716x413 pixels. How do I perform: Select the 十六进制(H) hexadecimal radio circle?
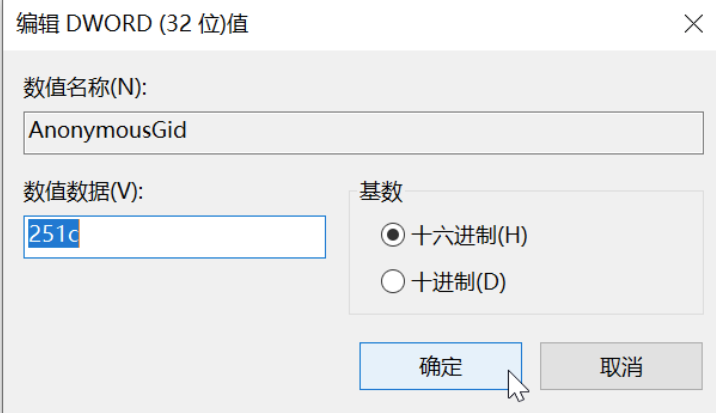(393, 237)
